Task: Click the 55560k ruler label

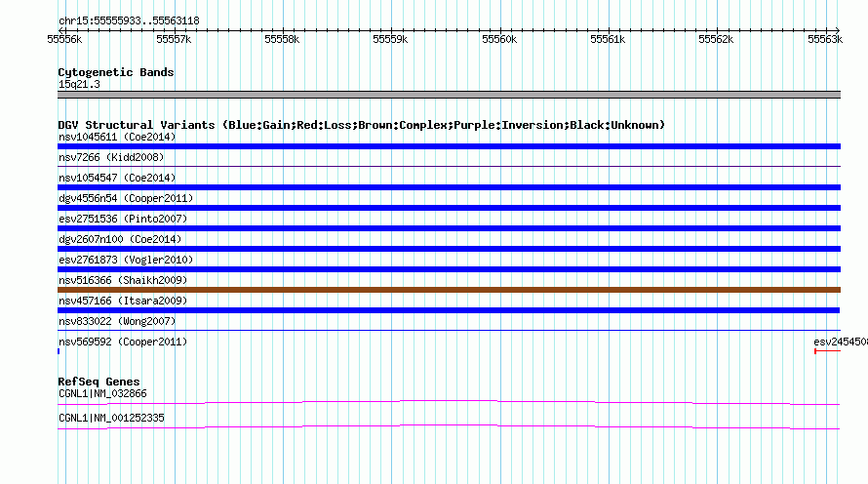Action: [x=499, y=39]
